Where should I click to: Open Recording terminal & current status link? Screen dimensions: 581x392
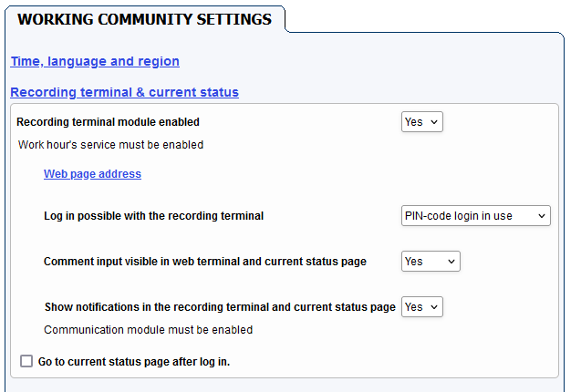point(124,92)
